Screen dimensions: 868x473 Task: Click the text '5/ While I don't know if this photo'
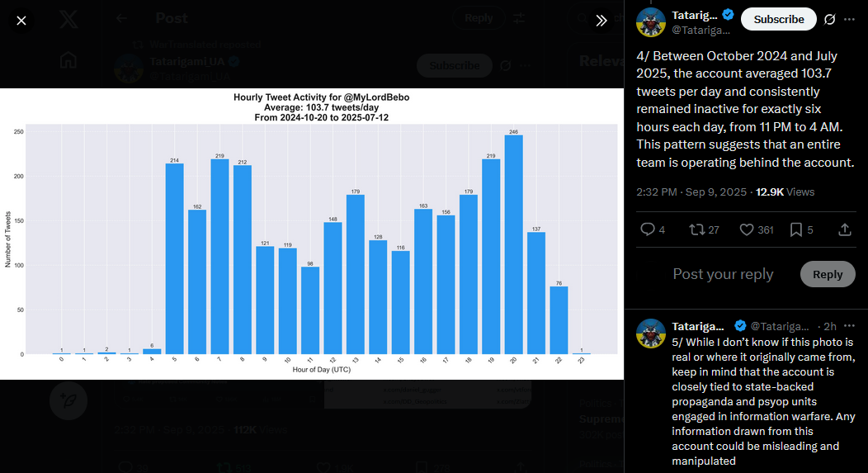763,343
